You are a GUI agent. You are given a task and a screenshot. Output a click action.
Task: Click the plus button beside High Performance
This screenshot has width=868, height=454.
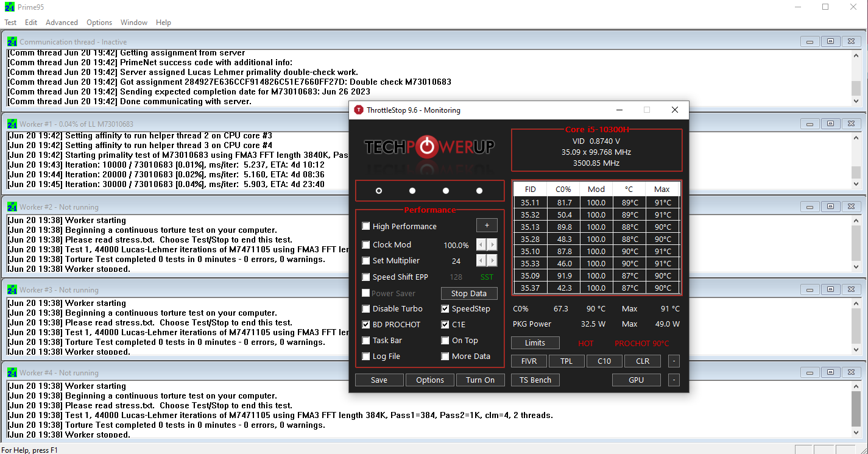click(x=487, y=225)
